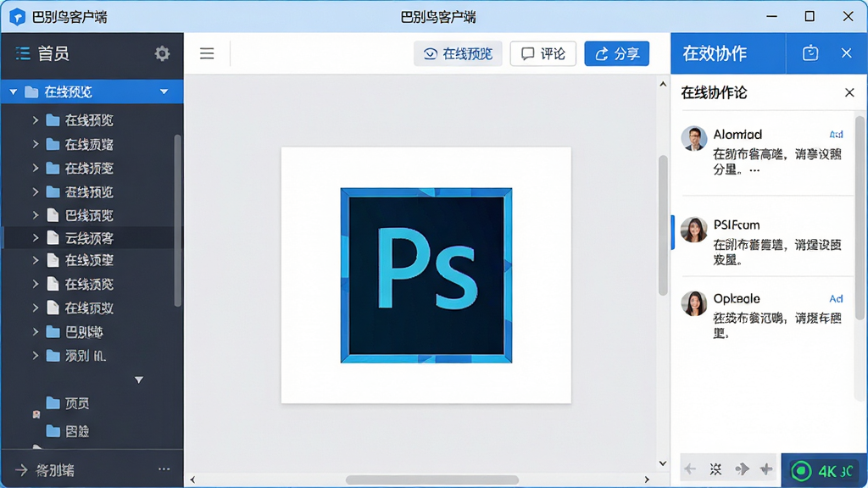Click Alomiad's avatar photo
The height and width of the screenshot is (488, 868).
693,138
